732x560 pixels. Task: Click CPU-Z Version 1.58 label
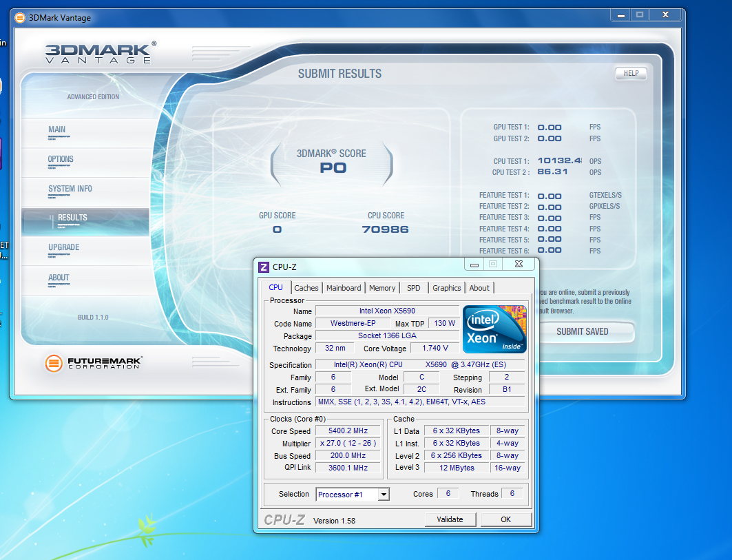(334, 521)
